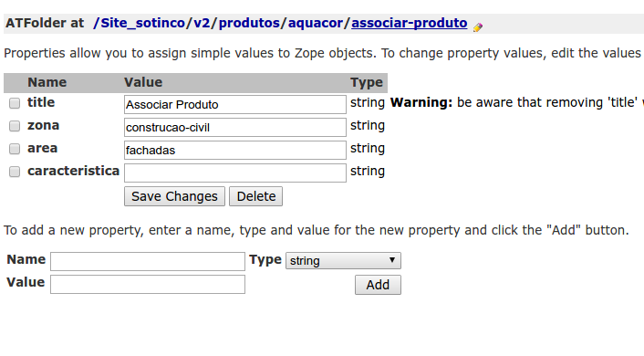
Task: Click the associar-produto link
Action: [x=409, y=23]
